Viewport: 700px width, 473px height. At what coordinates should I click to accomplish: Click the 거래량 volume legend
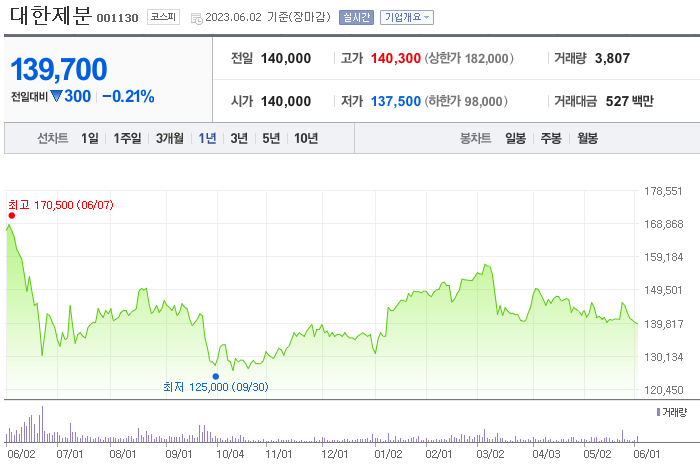[671, 412]
